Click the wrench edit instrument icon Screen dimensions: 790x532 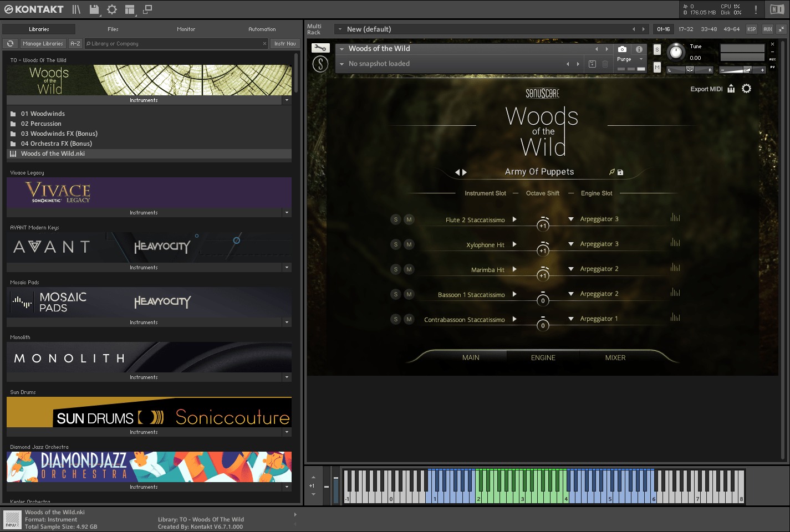click(x=320, y=48)
